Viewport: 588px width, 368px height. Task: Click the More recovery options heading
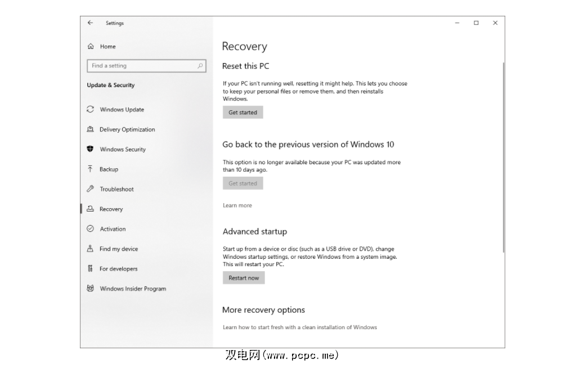pyautogui.click(x=263, y=310)
